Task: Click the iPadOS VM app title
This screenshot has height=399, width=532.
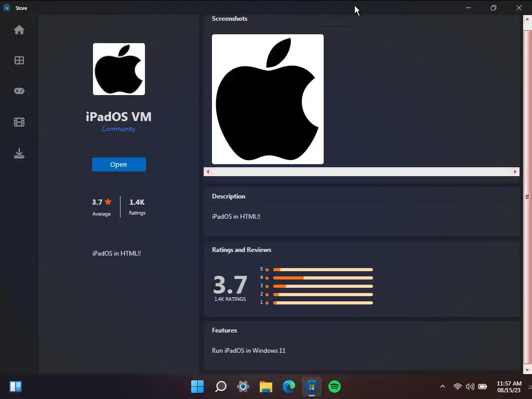Action: coord(118,117)
